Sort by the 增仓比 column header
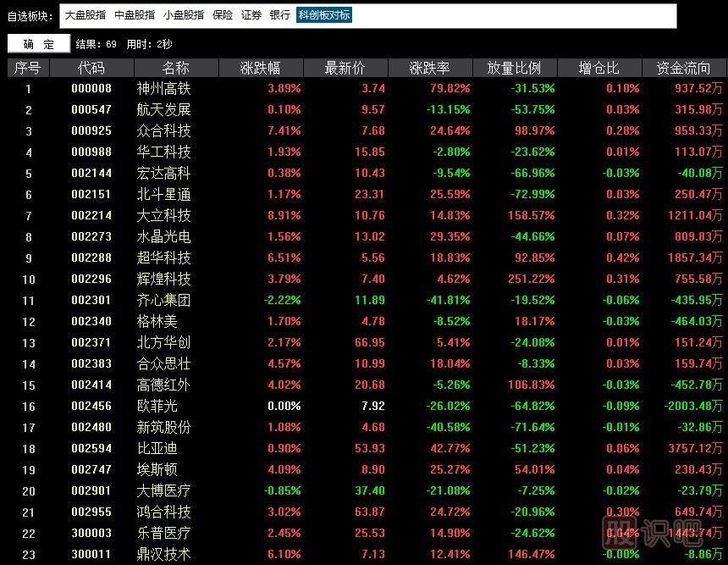728x565 pixels. (599, 68)
